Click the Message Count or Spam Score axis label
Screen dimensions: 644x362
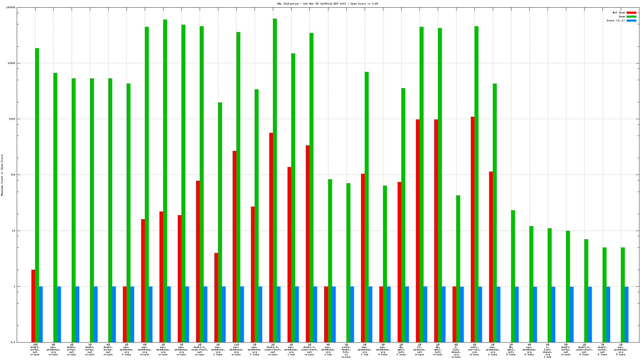click(2, 175)
